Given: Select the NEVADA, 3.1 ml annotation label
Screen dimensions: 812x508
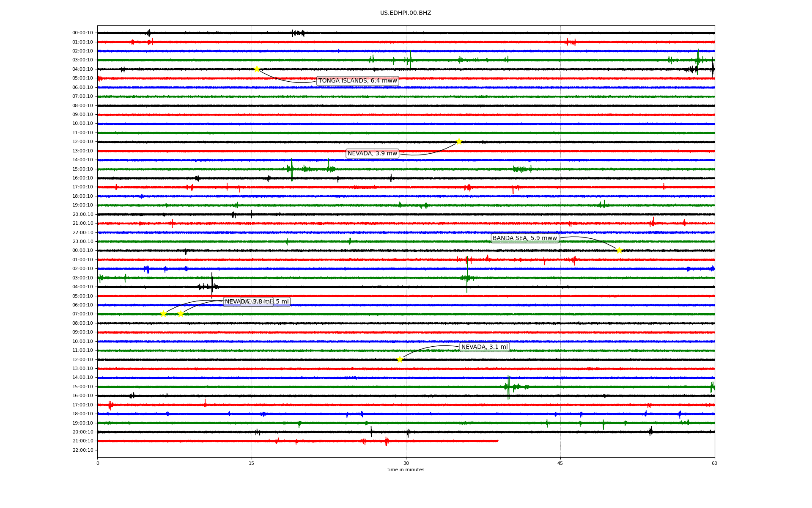Looking at the screenshot, I should 484,347.
